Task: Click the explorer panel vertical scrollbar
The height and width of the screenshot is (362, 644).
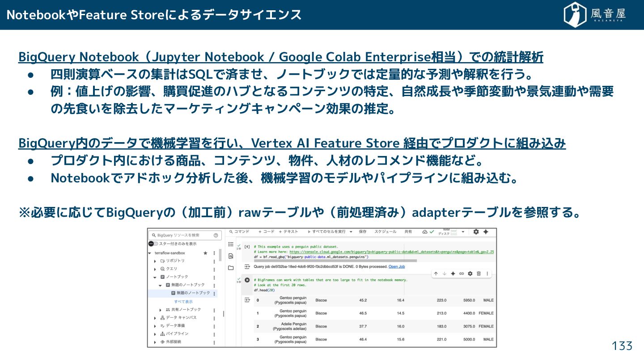Action: pyautogui.click(x=220, y=255)
